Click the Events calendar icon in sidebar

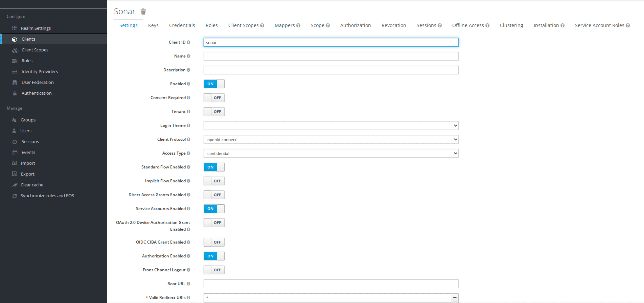pyautogui.click(x=15, y=153)
